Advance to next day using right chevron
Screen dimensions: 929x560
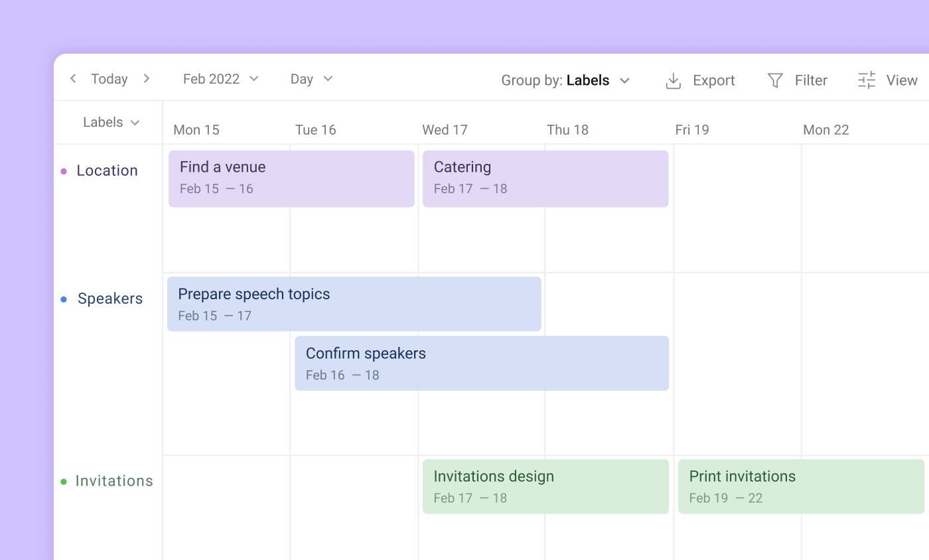(147, 78)
